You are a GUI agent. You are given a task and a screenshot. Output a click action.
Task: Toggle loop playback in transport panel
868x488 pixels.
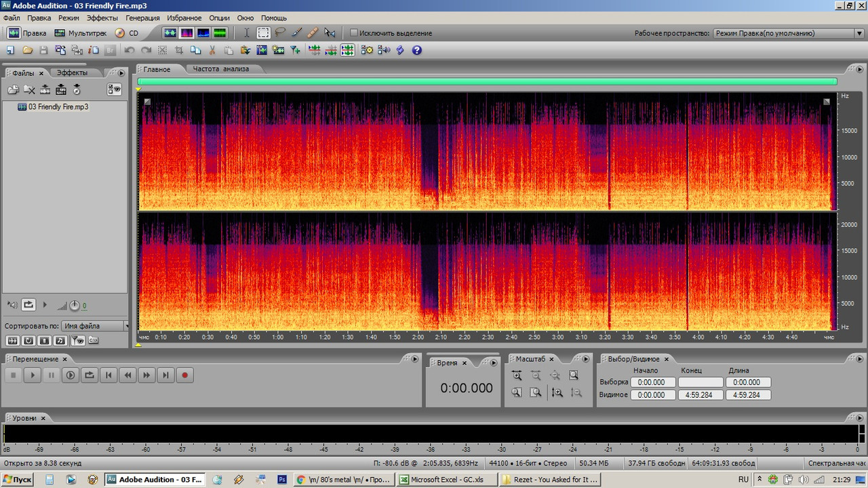point(90,375)
